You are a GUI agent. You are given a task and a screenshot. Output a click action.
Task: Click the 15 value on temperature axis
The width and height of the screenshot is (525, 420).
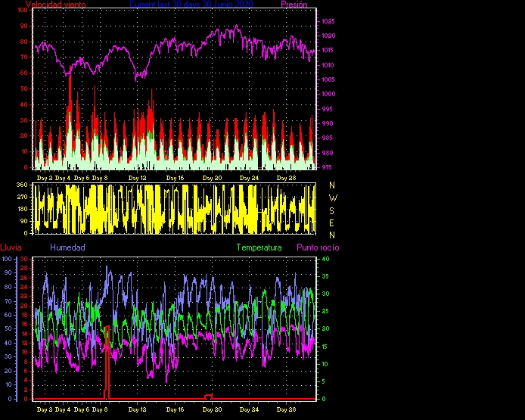[325, 347]
